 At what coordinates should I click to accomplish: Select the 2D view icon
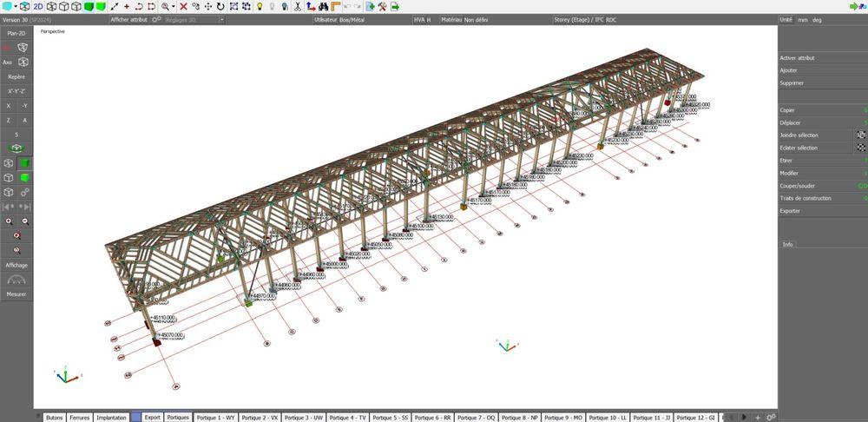(x=38, y=6)
